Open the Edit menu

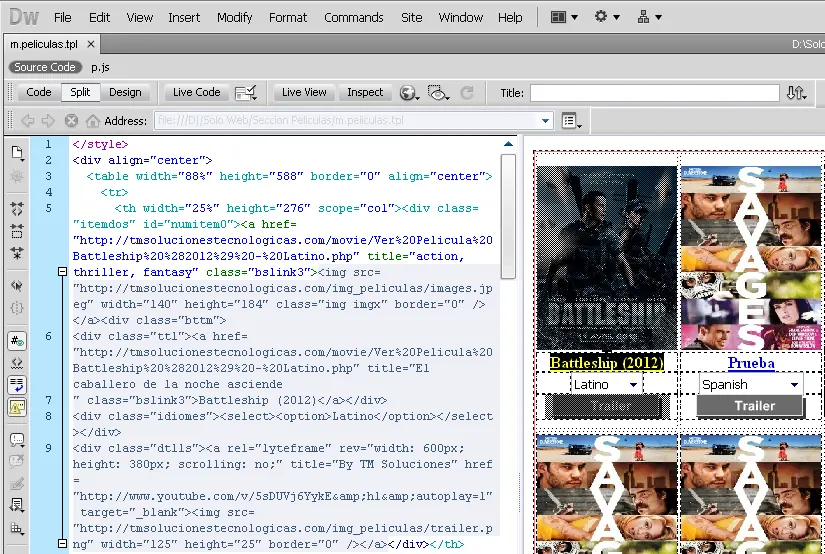pyautogui.click(x=99, y=17)
